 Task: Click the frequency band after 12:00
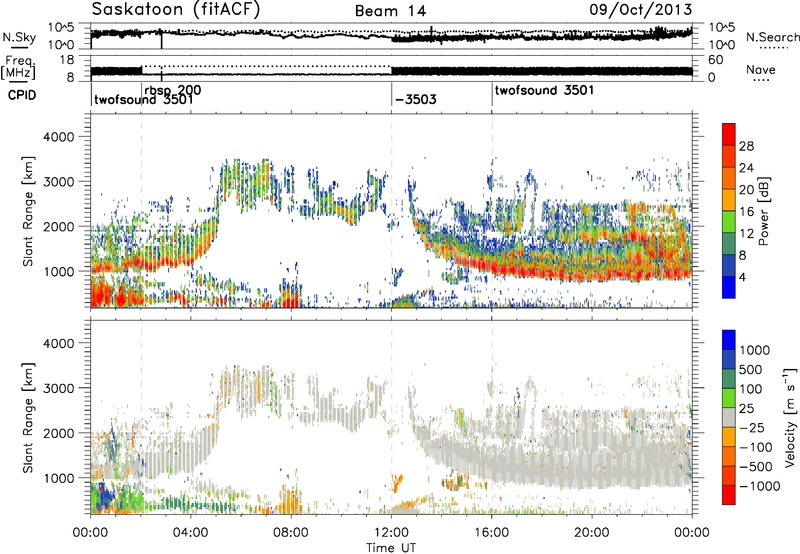click(x=542, y=71)
